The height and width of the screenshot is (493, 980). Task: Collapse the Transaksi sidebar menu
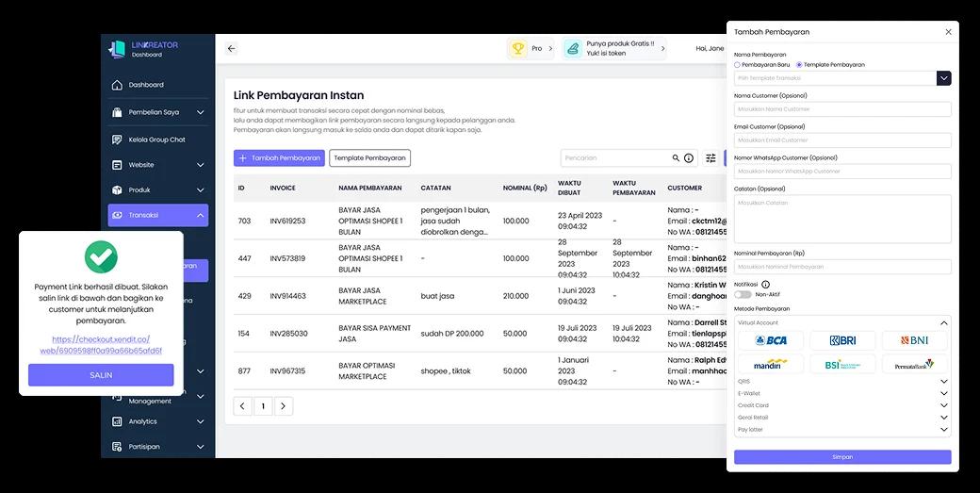[x=200, y=215]
